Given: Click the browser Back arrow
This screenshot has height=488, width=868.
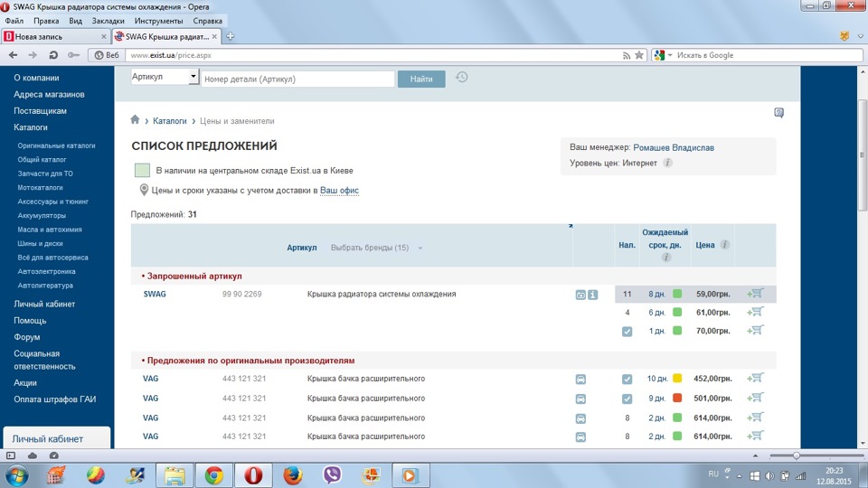Looking at the screenshot, I should pos(14,55).
